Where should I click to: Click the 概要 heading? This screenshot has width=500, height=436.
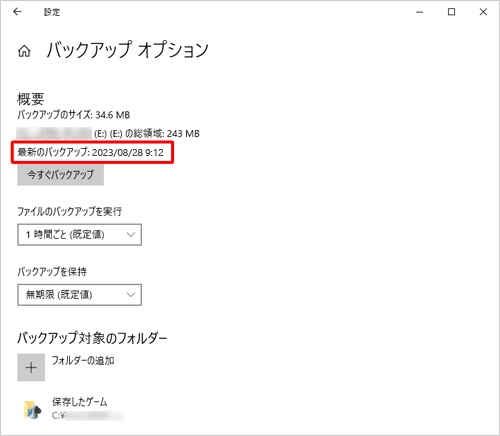click(x=31, y=99)
